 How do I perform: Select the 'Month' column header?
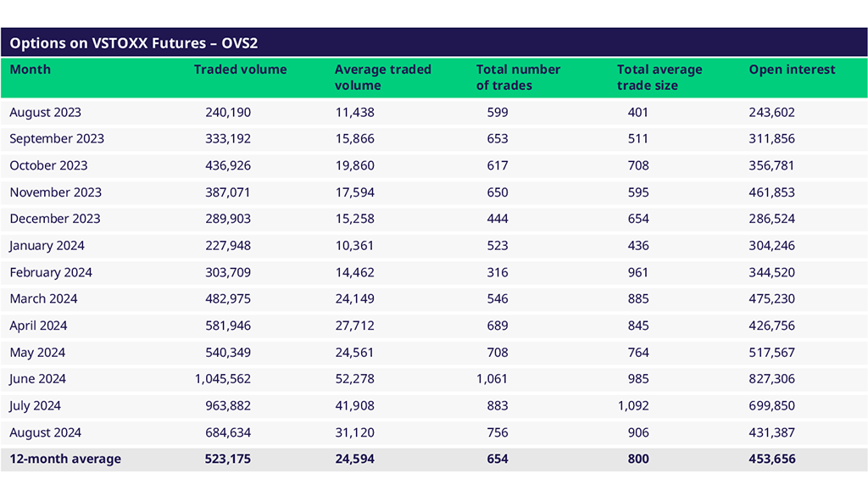point(31,70)
